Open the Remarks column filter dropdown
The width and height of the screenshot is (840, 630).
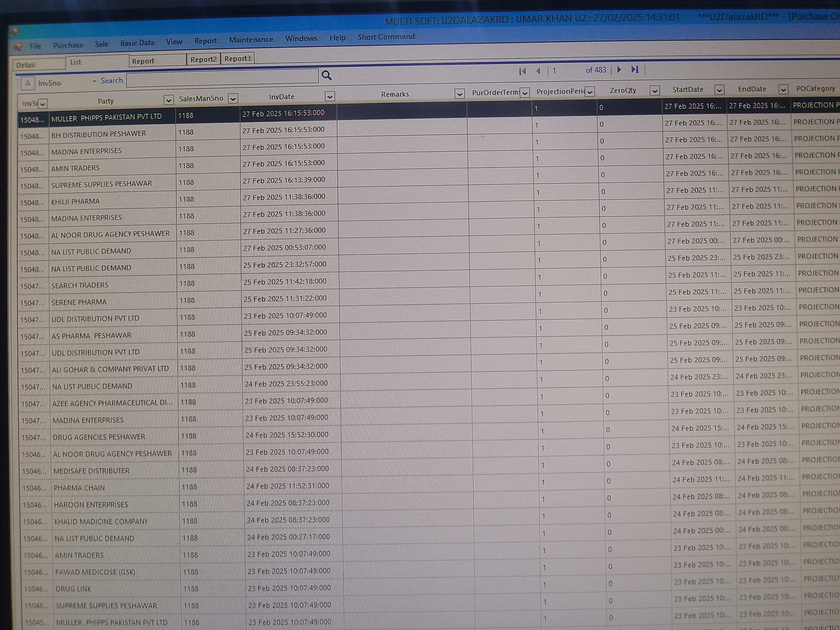tap(460, 93)
